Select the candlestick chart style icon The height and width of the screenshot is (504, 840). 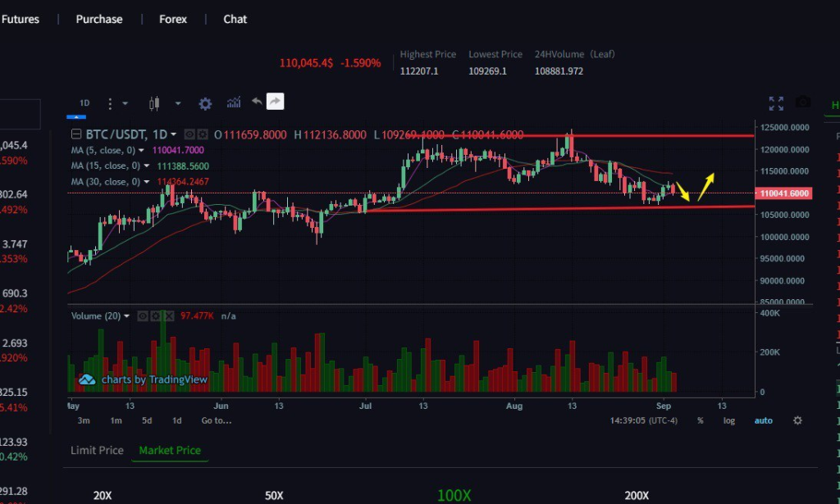tap(153, 103)
